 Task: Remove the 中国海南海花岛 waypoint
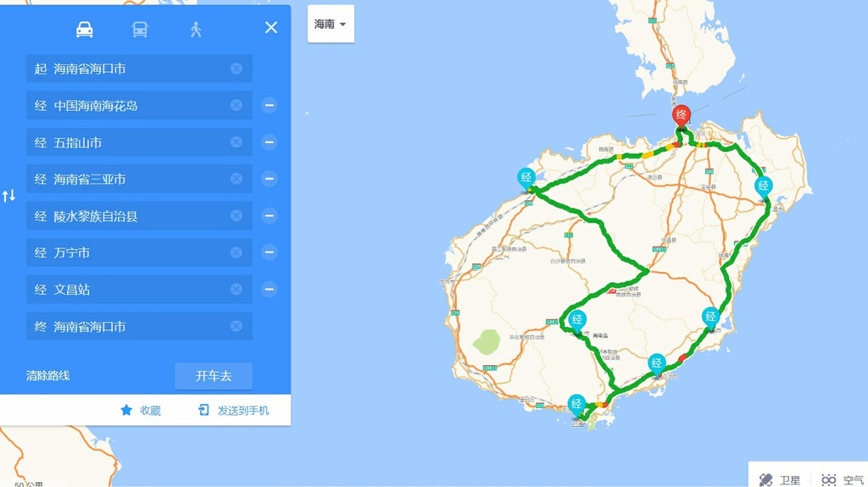click(x=269, y=106)
